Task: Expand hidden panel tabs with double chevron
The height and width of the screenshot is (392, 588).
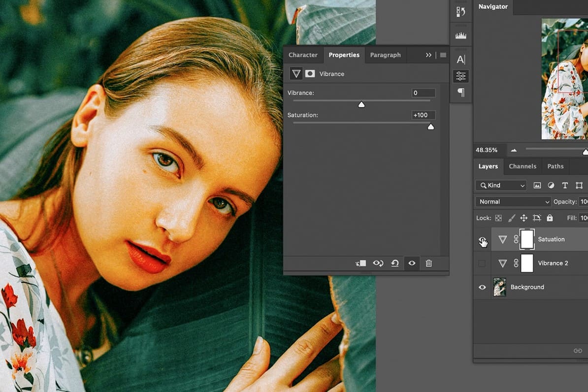Action: pyautogui.click(x=428, y=55)
